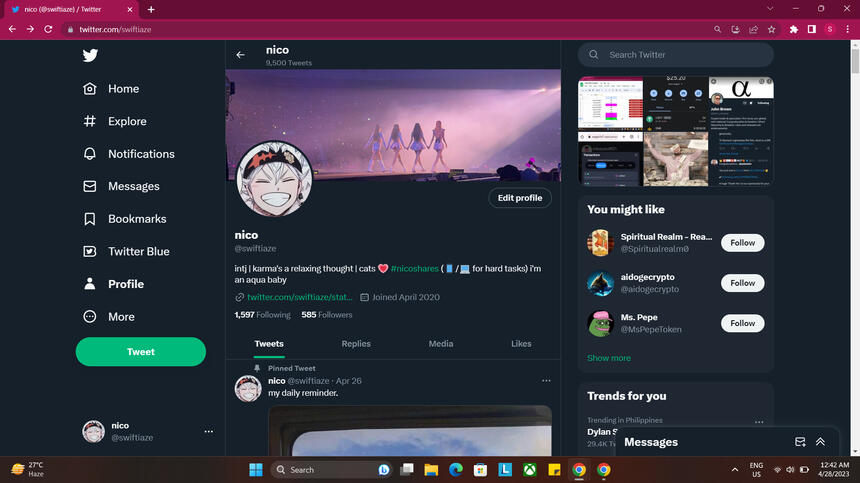Image resolution: width=860 pixels, height=483 pixels.
Task: Open Twitter Blue from the sidebar
Action: click(126, 252)
